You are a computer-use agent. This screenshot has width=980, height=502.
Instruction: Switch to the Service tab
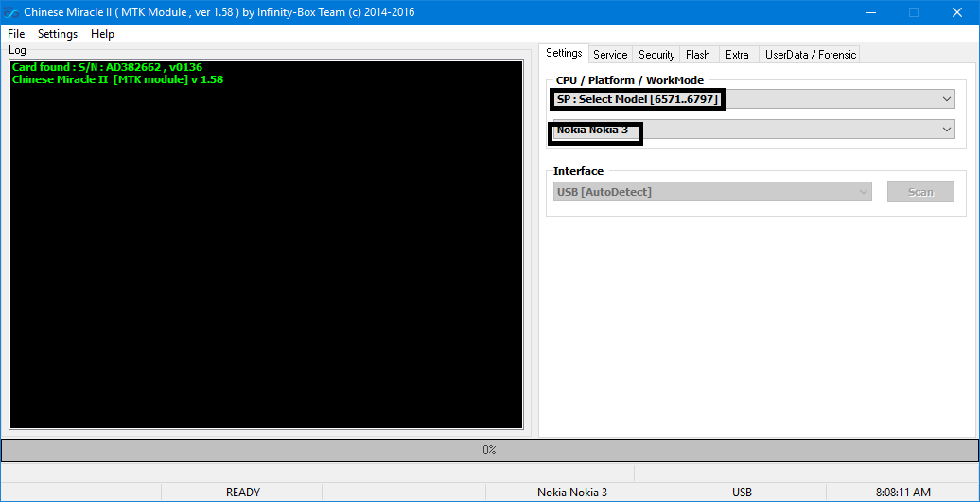(x=610, y=55)
